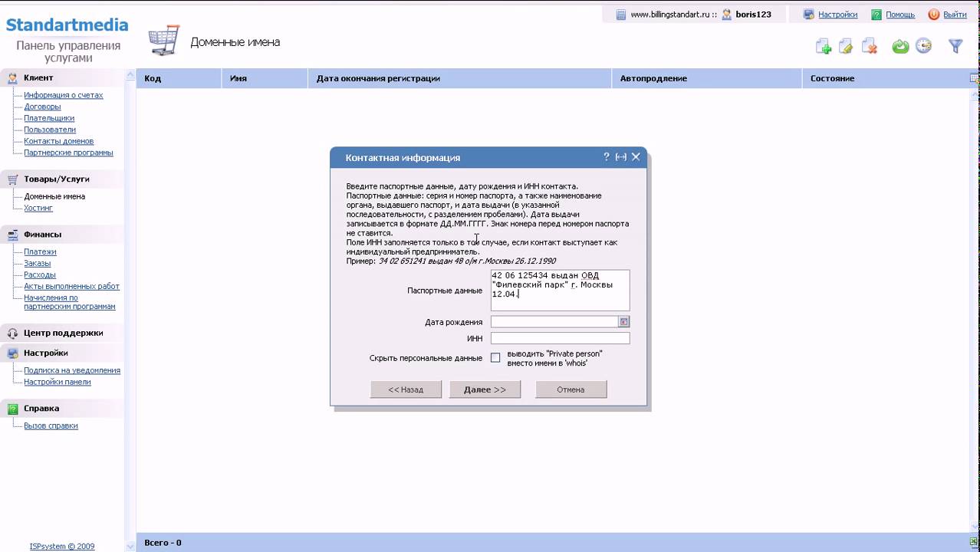
Task: Click the green Помощь question icon
Action: (876, 15)
